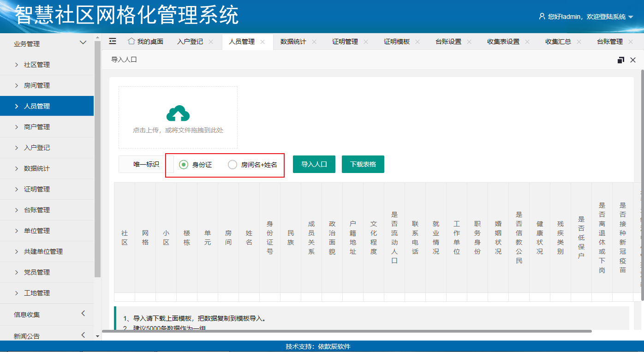This screenshot has height=352, width=644.
Task: Close the 数据统计 tab
Action: 314,42
